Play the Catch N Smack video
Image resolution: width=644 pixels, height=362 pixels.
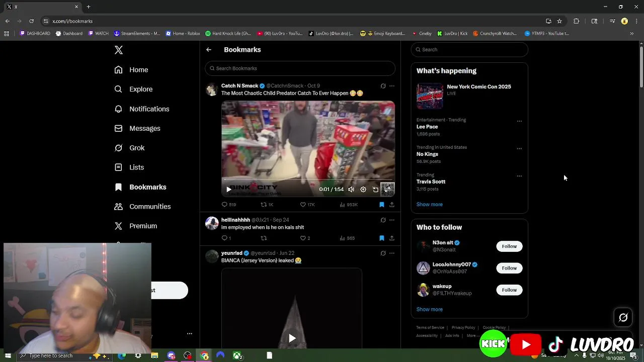228,190
